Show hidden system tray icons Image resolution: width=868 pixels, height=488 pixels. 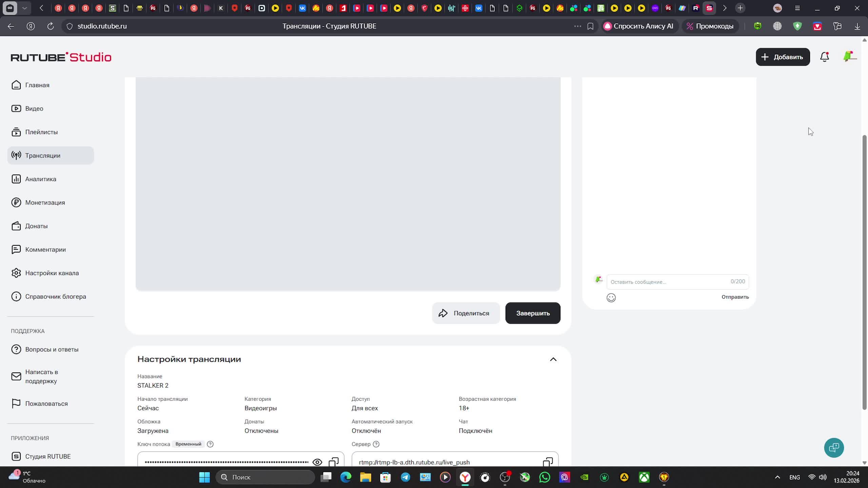(777, 477)
